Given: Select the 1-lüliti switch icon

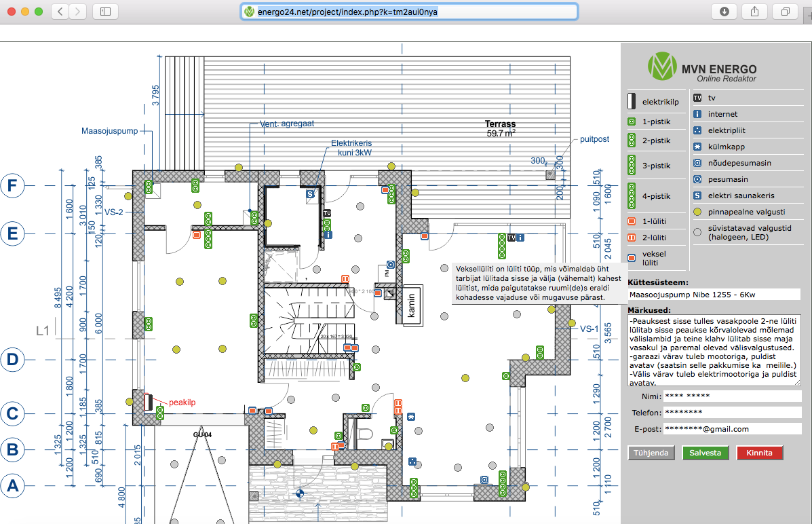Looking at the screenshot, I should [x=632, y=221].
